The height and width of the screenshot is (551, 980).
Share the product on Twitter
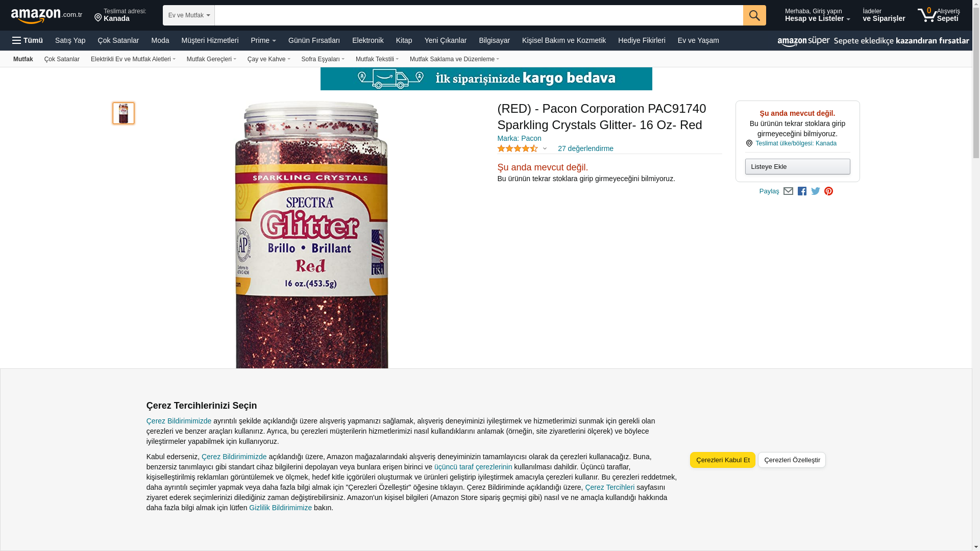pos(816,191)
